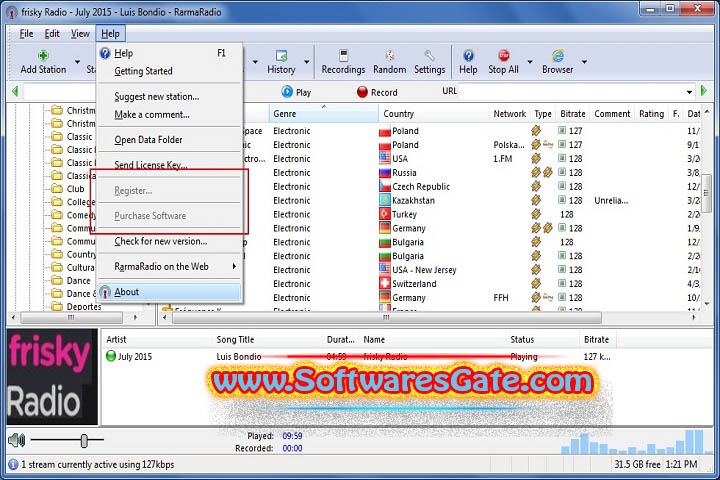Click the Add Station toolbar icon
Screen dimensions: 720x480
[x=43, y=56]
